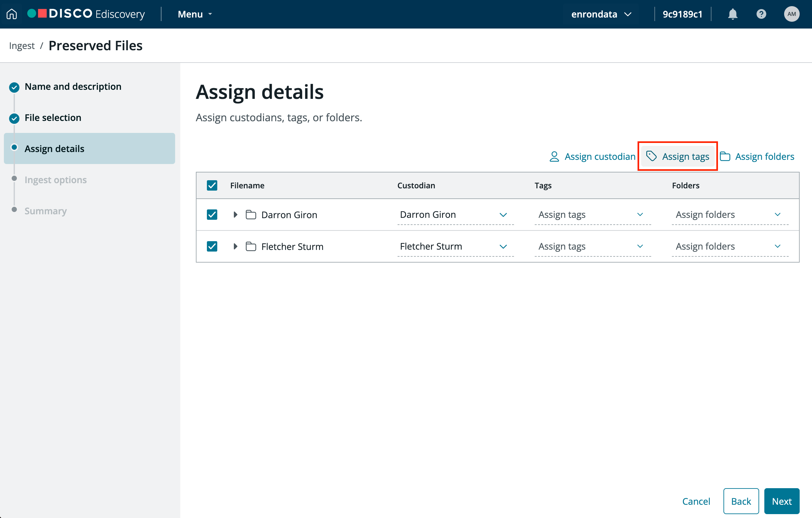The width and height of the screenshot is (812, 518).
Task: Uncheck the Darron Giron row checkbox
Action: 212,215
